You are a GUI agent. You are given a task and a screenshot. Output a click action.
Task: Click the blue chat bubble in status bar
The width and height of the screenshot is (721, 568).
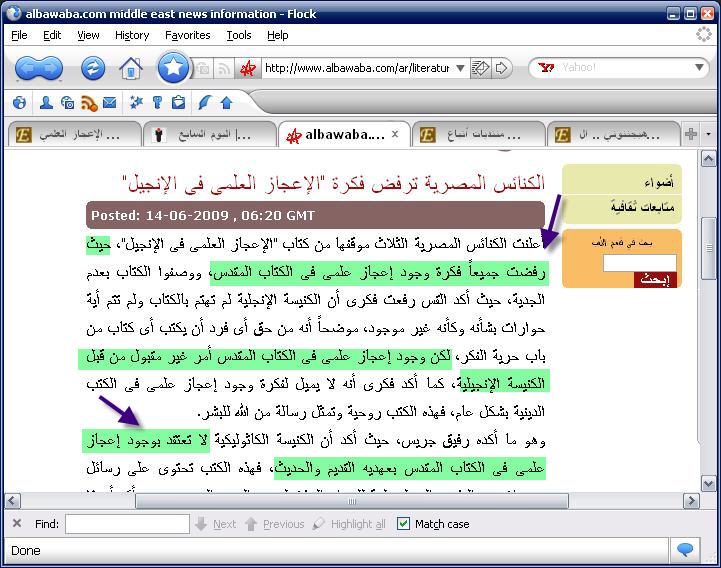[685, 550]
